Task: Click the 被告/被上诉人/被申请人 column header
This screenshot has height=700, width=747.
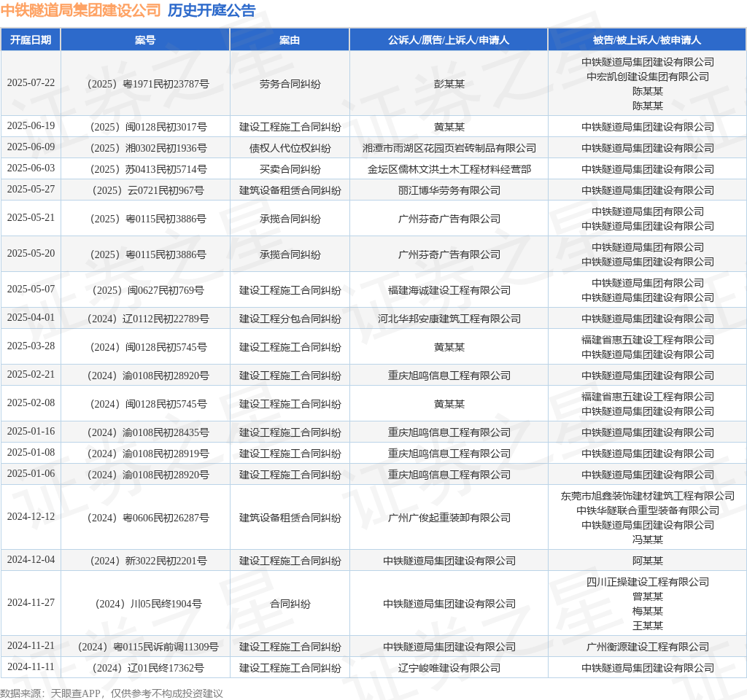Action: coord(647,40)
